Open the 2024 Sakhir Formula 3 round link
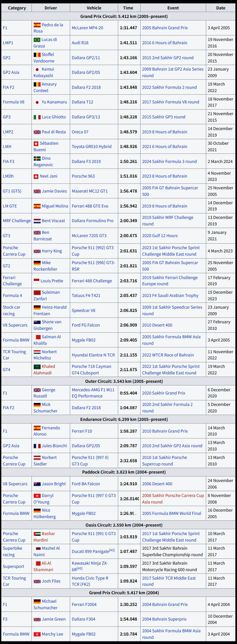Screen dimensions: 237x644 pos(169,162)
